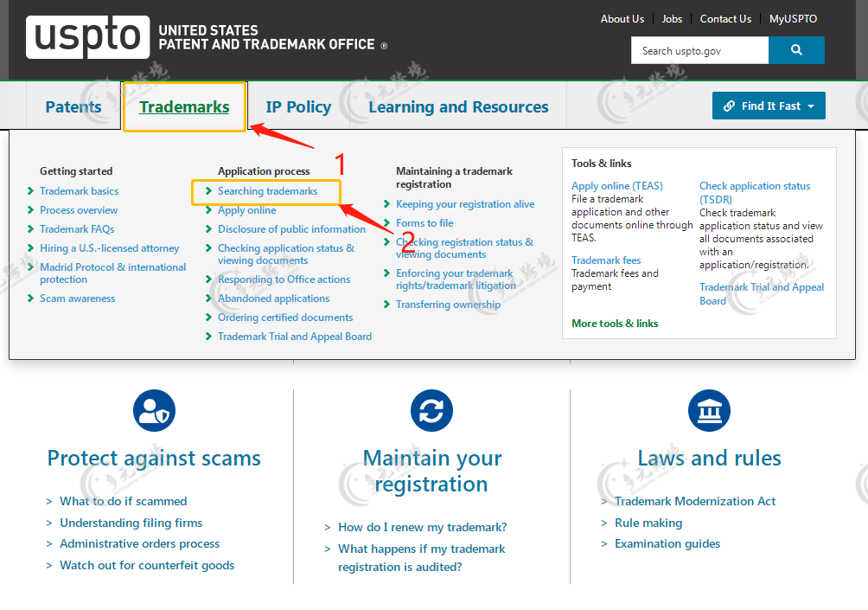Open Checking application status & viewing documents

click(286, 254)
